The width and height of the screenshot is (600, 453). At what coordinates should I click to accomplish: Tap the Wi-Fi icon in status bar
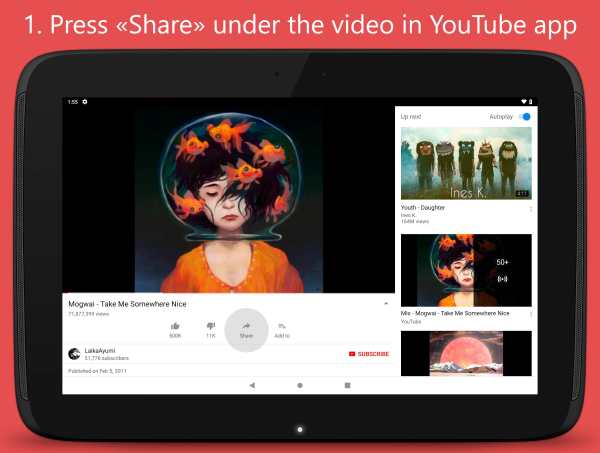tap(524, 102)
